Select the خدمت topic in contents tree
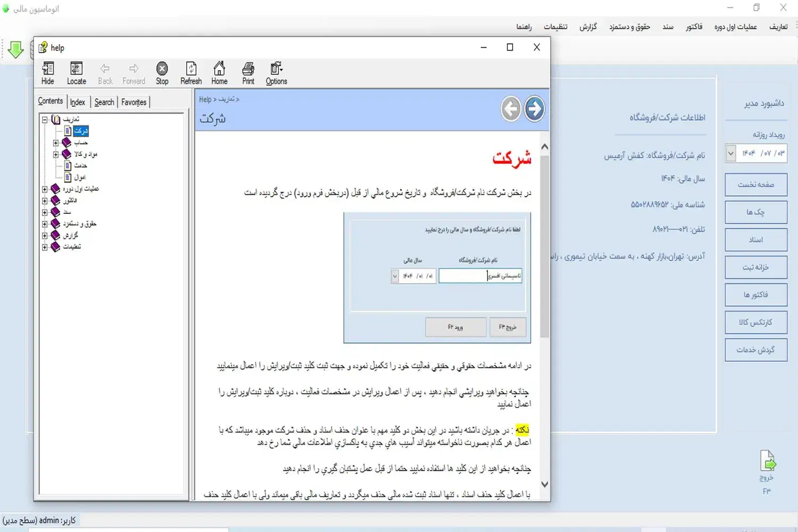The image size is (798, 532). [x=80, y=165]
